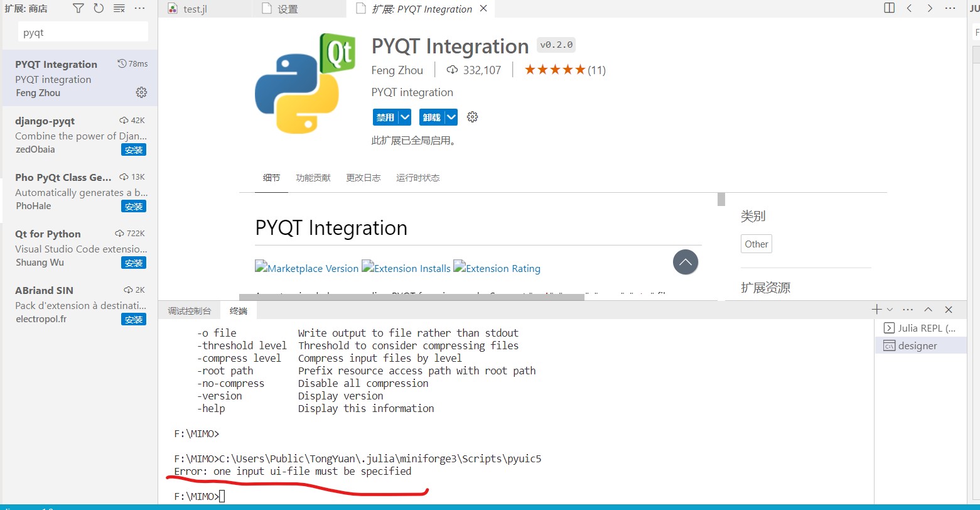The height and width of the screenshot is (510, 980).
Task: Switch to the 终端 terminal tab
Action: 239,310
